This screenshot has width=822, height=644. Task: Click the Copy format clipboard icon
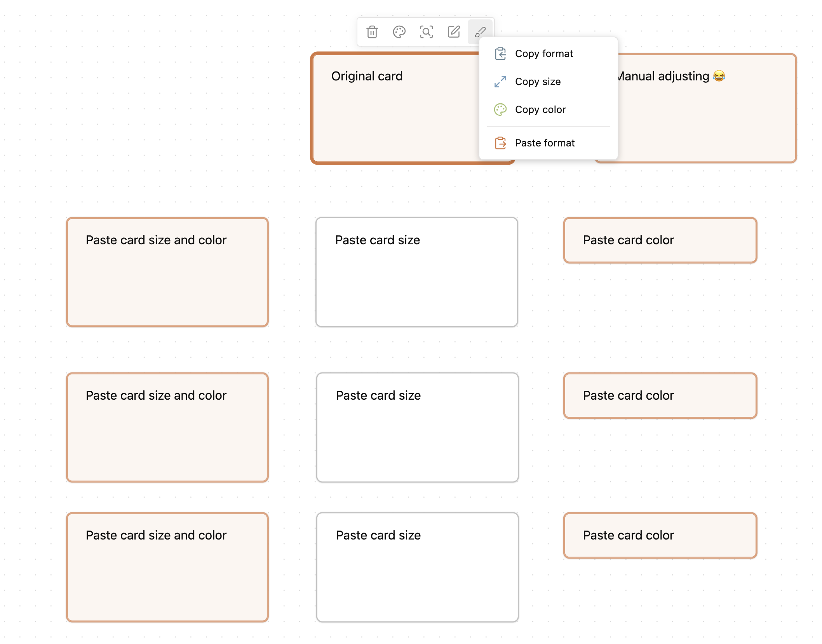tap(500, 54)
